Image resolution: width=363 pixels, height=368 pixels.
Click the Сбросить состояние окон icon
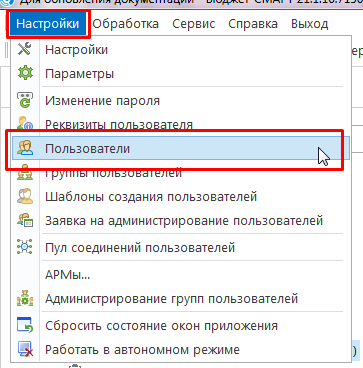point(25,325)
